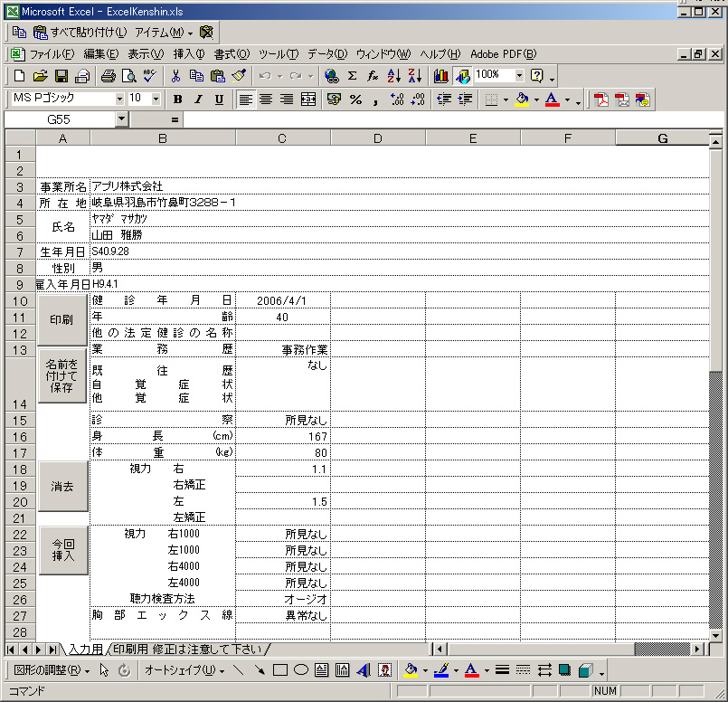The height and width of the screenshot is (702, 728).
Task: Switch to the 印刷用 sheet tab
Action: click(187, 650)
